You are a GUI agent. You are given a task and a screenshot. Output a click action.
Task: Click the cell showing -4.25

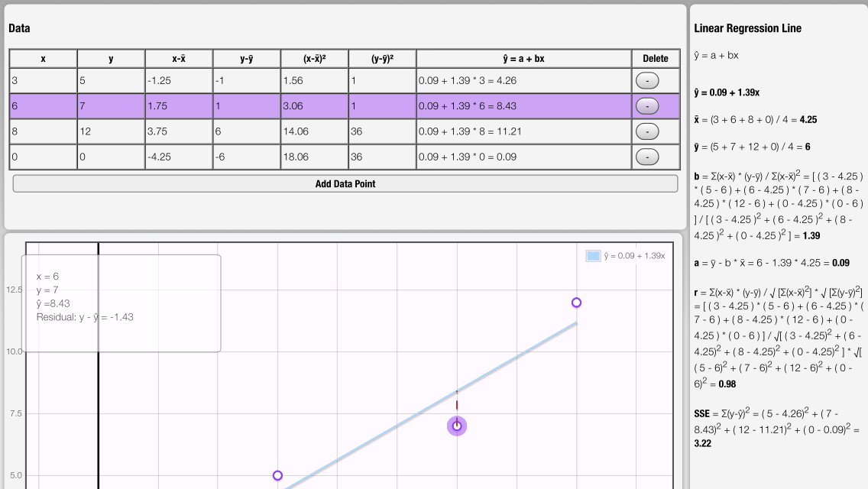179,157
